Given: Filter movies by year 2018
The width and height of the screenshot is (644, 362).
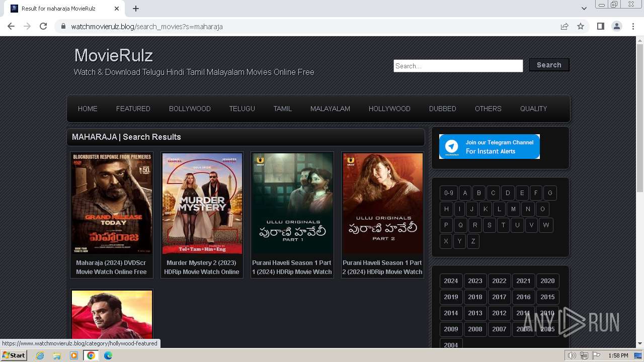Looking at the screenshot, I should coord(475,297).
